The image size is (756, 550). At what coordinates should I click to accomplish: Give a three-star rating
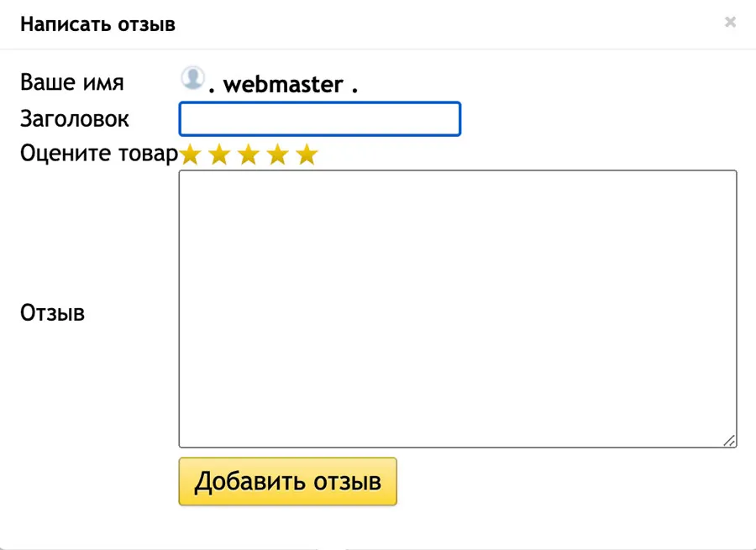249,155
